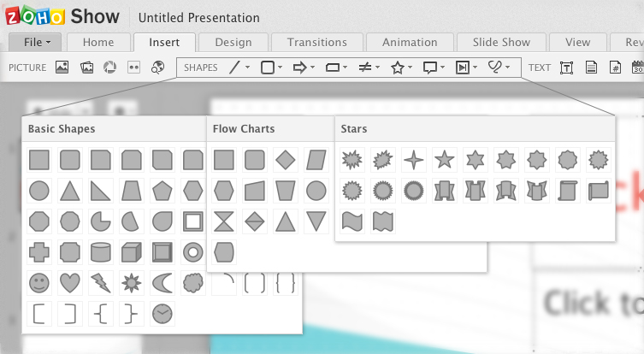Select the hourglass flow chart shape
The height and width of the screenshot is (354, 644).
pos(224,221)
